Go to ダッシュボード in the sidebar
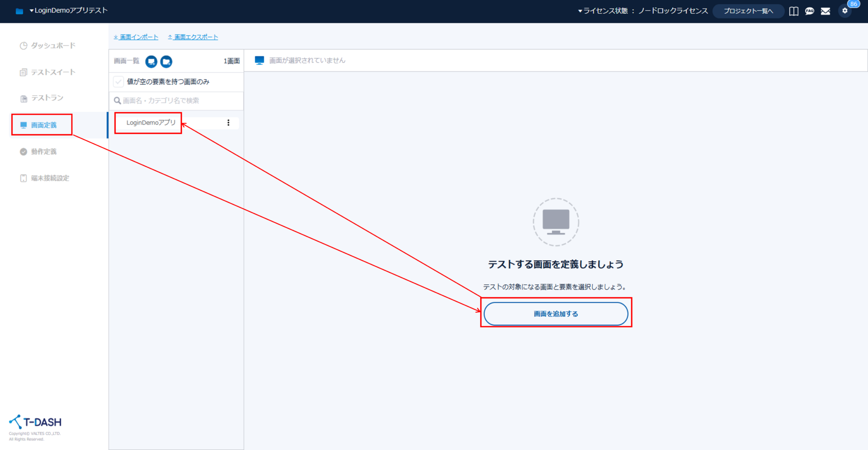This screenshot has height=450, width=868. point(53,46)
